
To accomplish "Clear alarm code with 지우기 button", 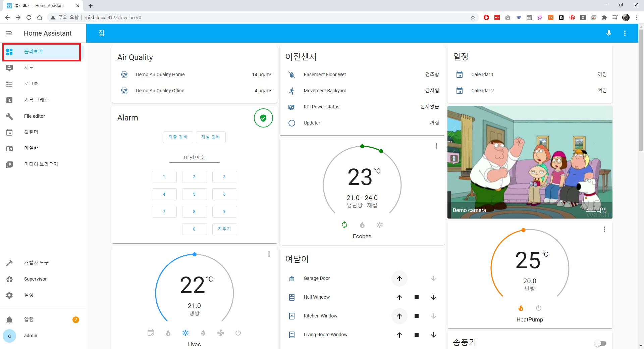I will pos(224,229).
